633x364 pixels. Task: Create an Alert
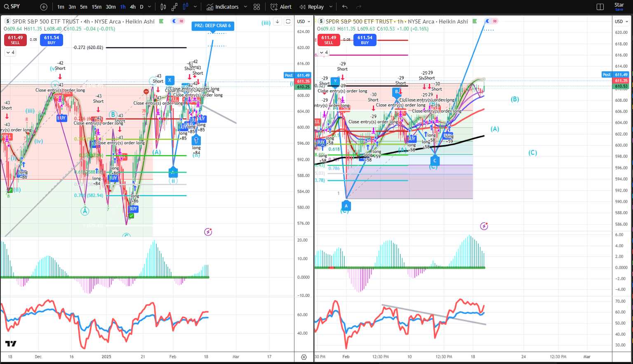click(281, 7)
